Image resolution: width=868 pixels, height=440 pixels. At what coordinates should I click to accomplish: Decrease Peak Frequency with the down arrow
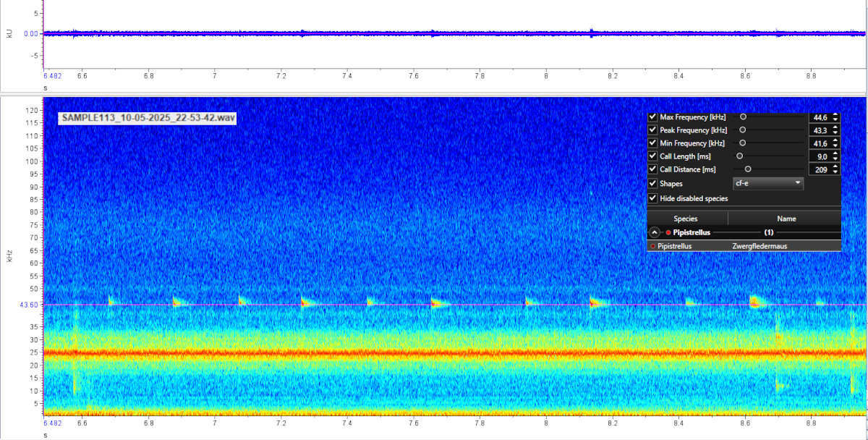pos(835,133)
